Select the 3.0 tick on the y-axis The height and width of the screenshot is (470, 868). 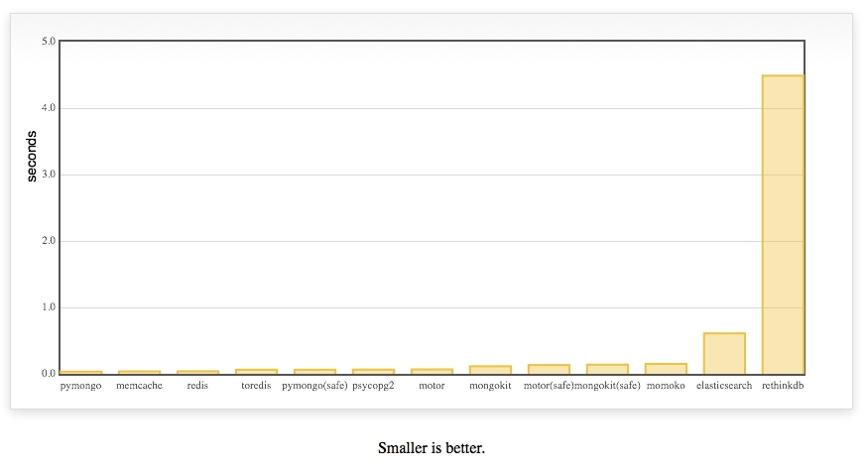click(x=50, y=175)
